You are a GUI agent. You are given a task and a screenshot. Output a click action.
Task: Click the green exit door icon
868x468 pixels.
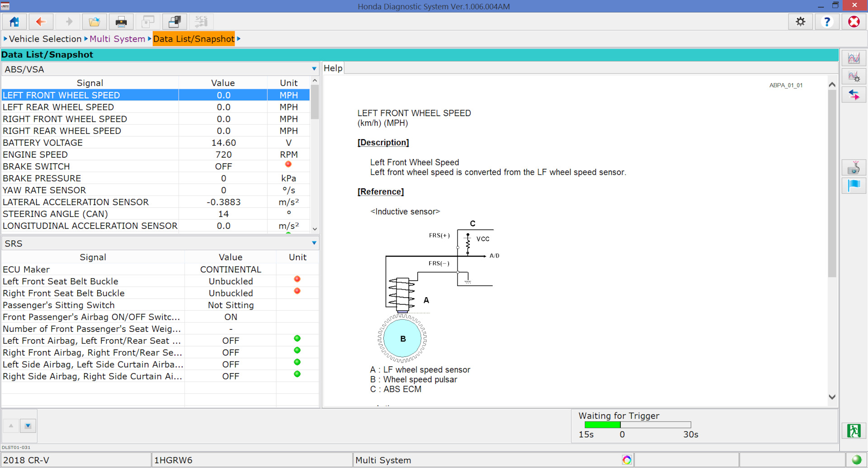coord(854,431)
